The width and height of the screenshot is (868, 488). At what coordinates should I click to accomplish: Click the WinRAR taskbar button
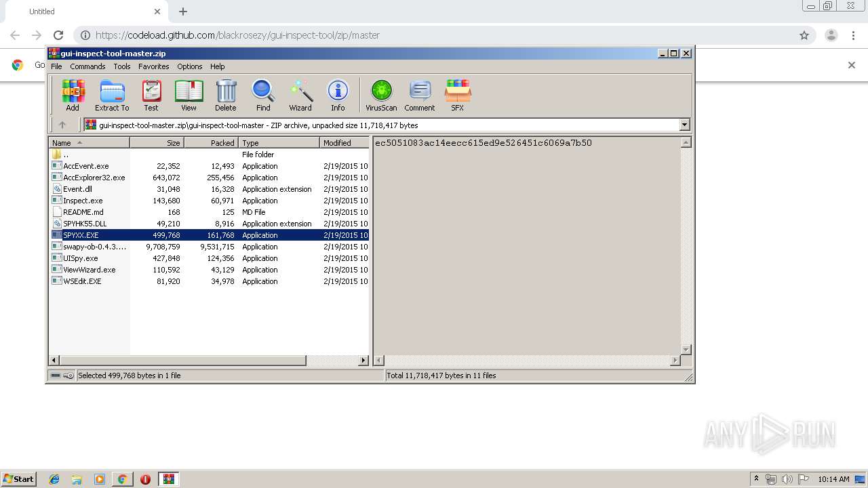pos(168,479)
